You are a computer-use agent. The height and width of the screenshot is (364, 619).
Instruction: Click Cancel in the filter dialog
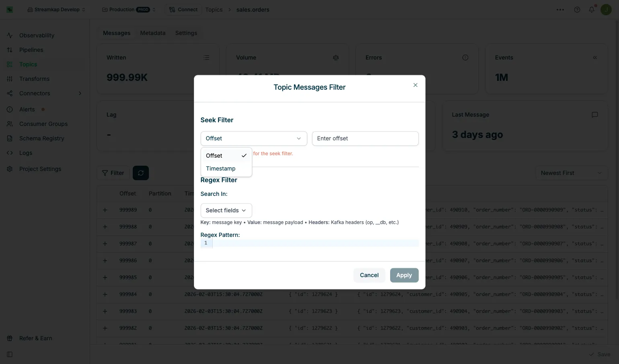(369, 275)
